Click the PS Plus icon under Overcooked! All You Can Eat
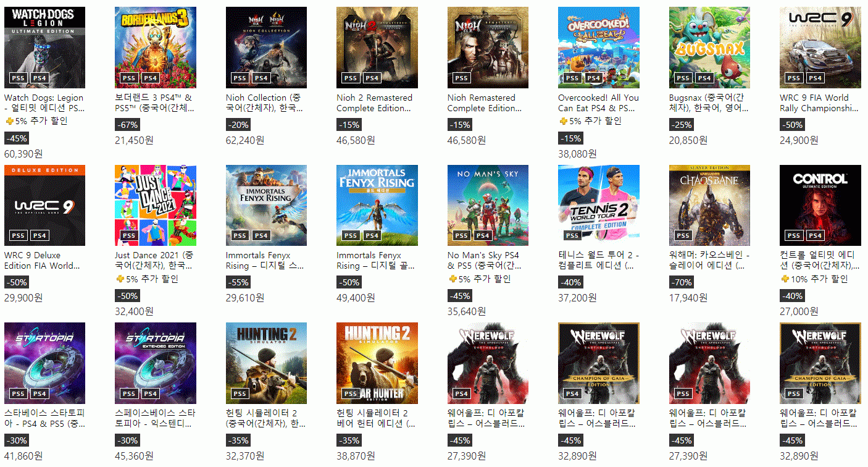The height and width of the screenshot is (467, 868). pyautogui.click(x=563, y=121)
